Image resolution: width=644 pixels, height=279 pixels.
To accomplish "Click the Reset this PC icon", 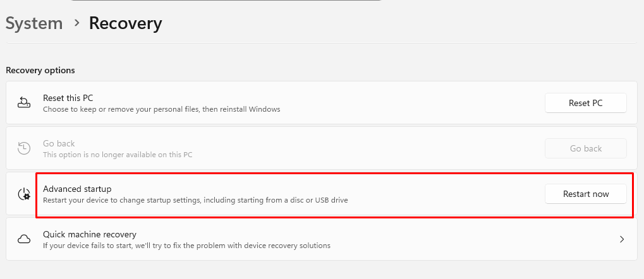I will click(24, 103).
